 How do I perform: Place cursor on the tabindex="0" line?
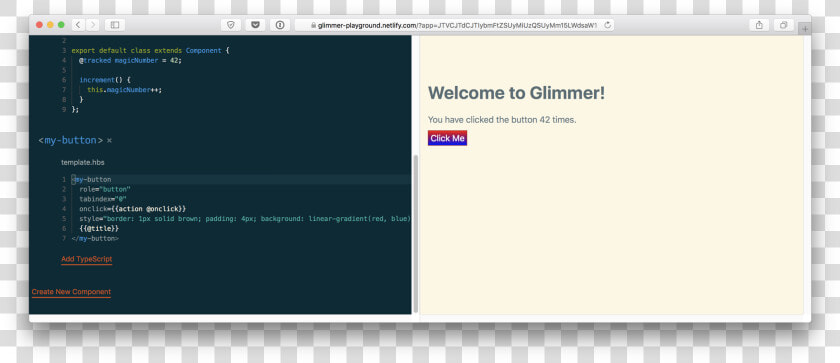tap(103, 199)
